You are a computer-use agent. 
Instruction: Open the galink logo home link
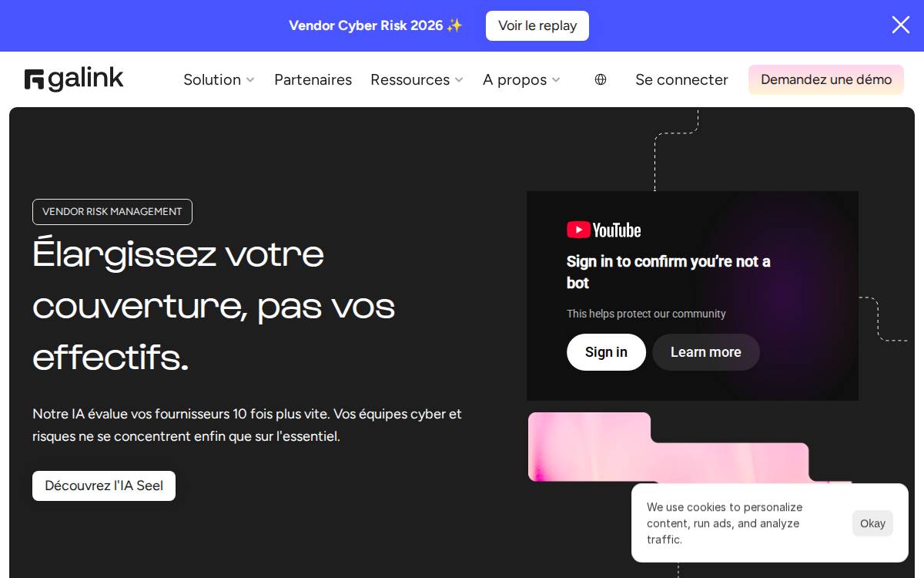[74, 79]
